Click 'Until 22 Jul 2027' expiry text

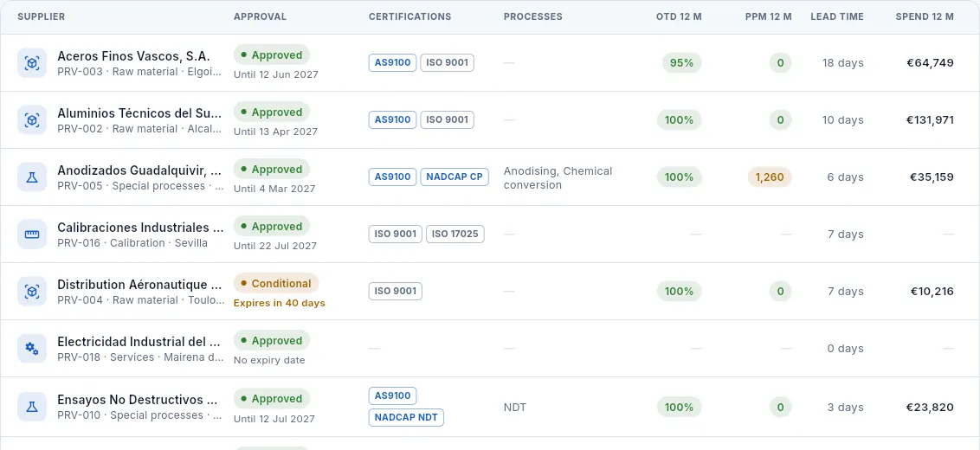(x=275, y=246)
